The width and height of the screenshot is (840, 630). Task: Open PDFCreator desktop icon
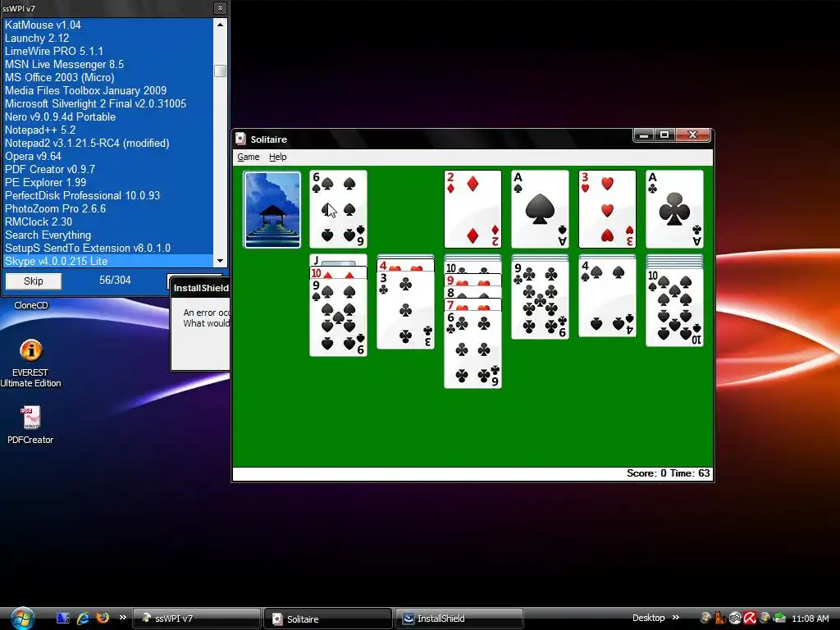point(30,426)
